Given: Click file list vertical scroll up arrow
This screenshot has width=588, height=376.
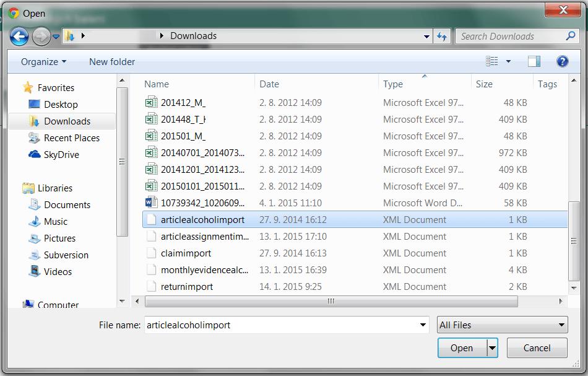Looking at the screenshot, I should point(573,81).
